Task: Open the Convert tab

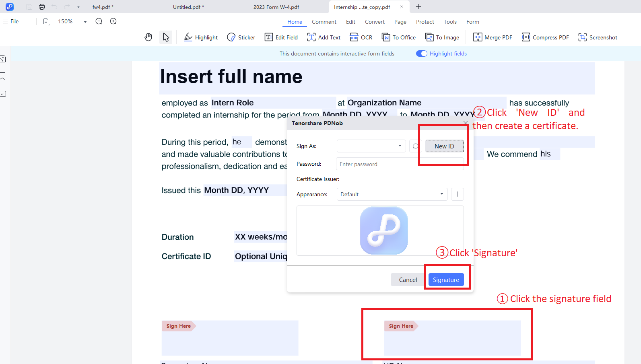Action: (375, 22)
